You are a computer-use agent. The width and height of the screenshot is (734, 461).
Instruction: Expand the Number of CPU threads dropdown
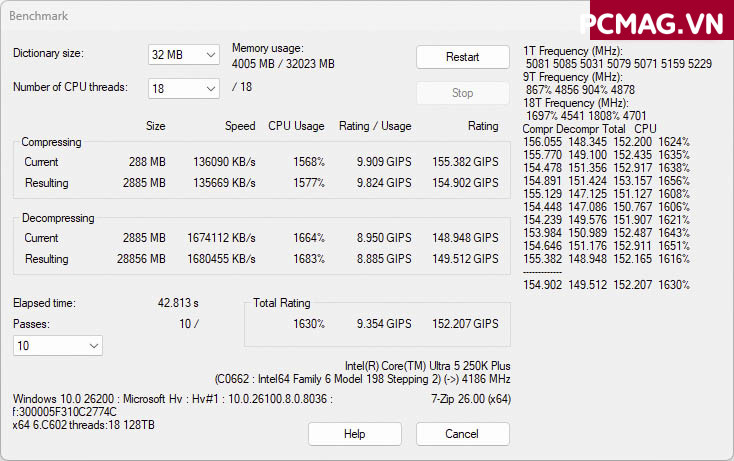(x=184, y=88)
